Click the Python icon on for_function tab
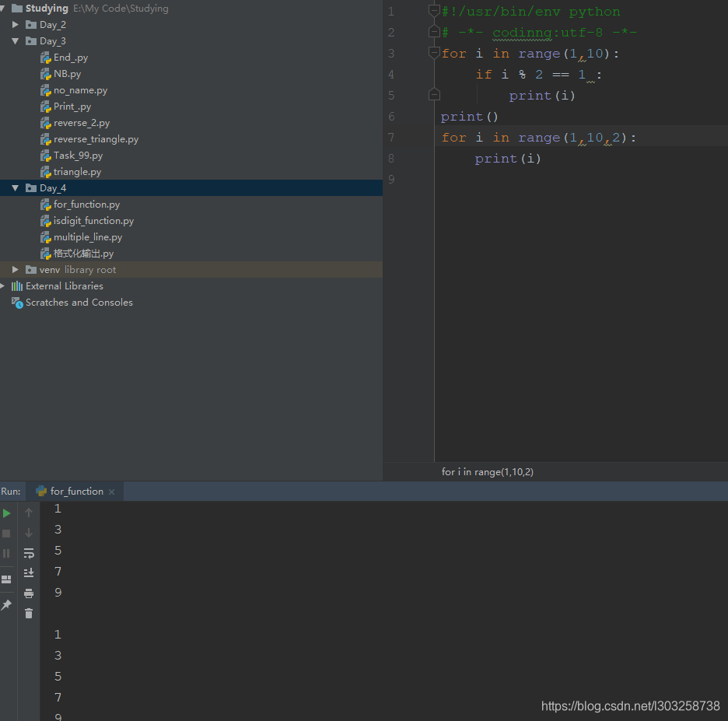Image resolution: width=728 pixels, height=721 pixels. pyautogui.click(x=41, y=492)
